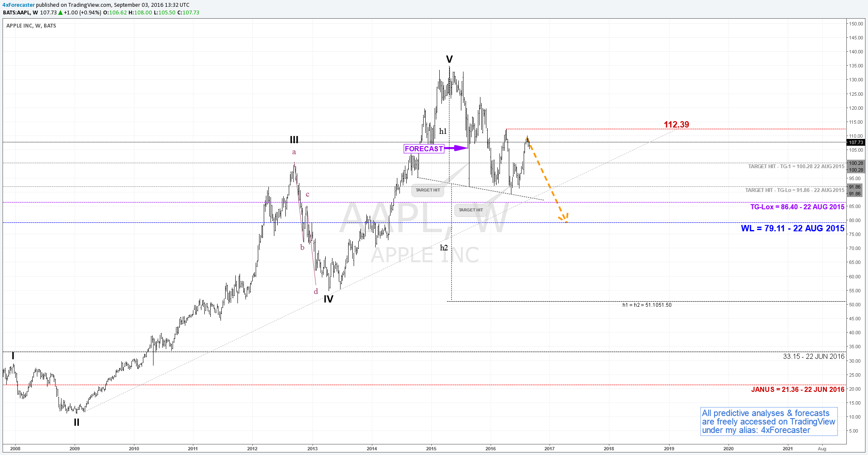Click the purple FORECAST label box
868x455 pixels.
(424, 149)
